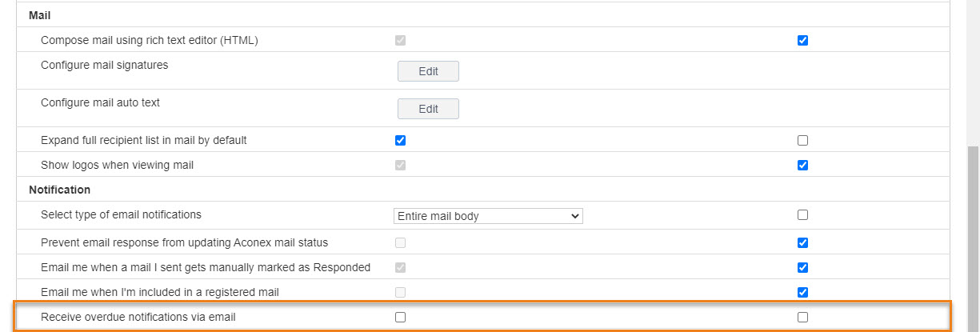Click the disabled Show logos checkbox
The height and width of the screenshot is (332, 980).
(401, 166)
